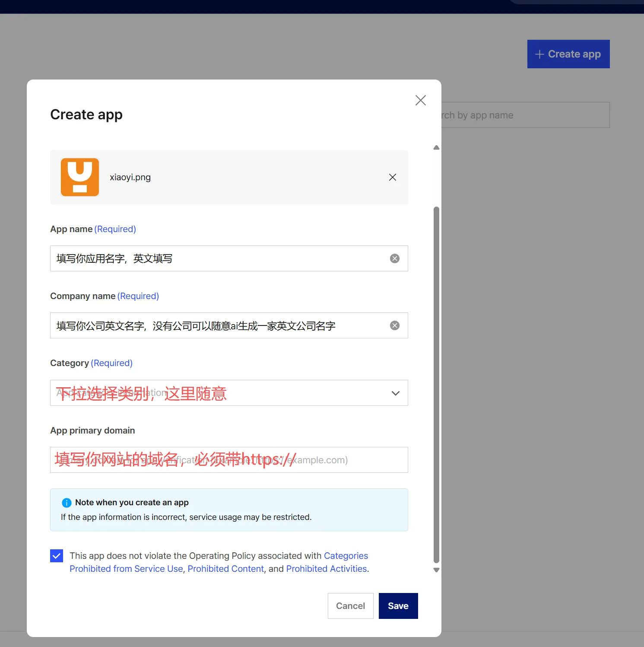644x647 pixels.
Task: Click the Note when you create an app heading
Action: point(132,502)
